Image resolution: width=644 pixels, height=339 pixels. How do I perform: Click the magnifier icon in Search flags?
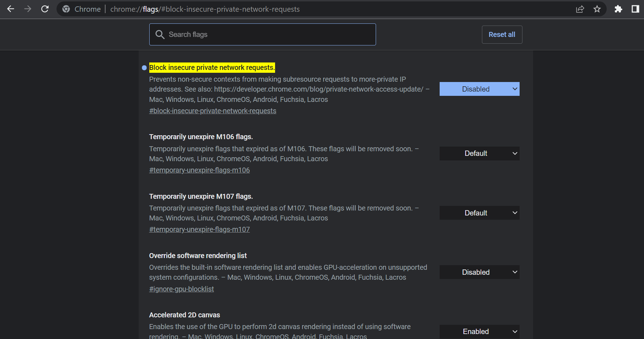(160, 34)
